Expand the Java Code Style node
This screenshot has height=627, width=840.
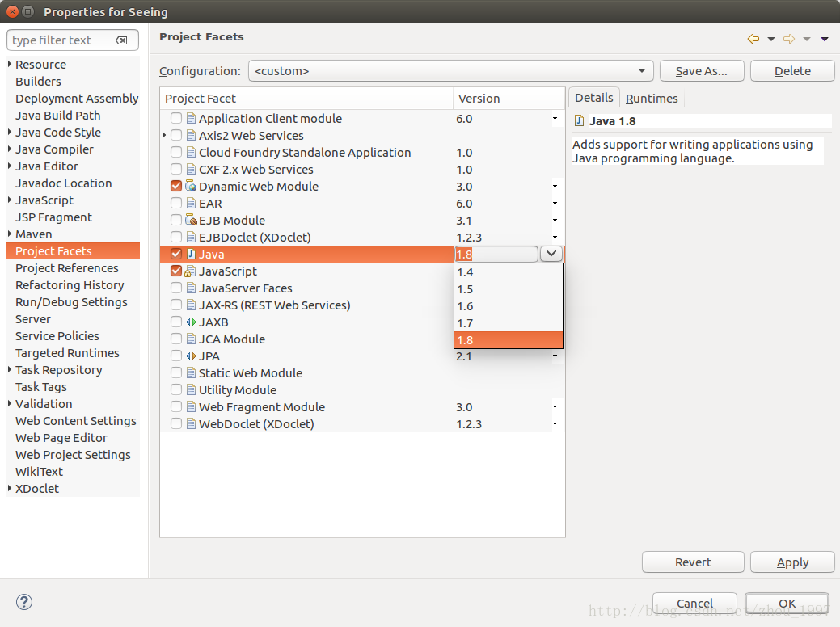tap(10, 132)
